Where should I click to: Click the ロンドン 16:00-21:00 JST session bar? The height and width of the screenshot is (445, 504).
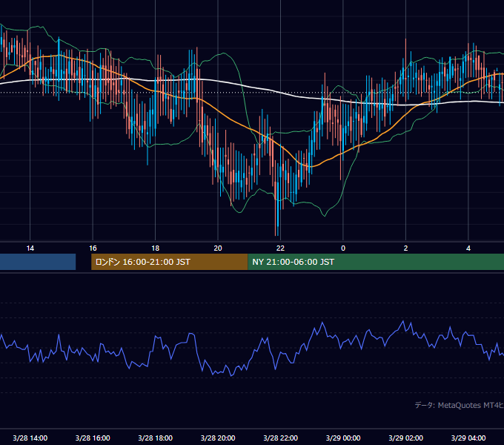pyautogui.click(x=170, y=262)
